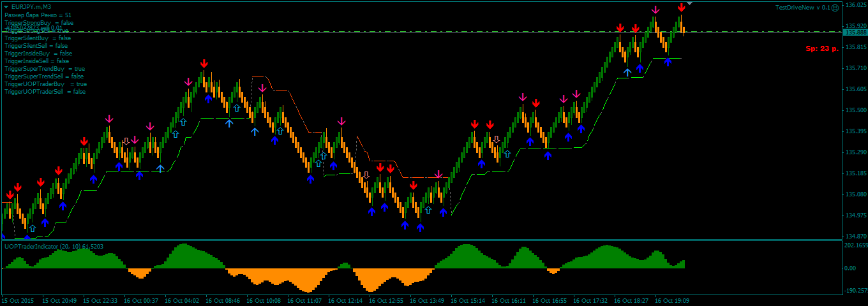Click the '15 Oct 22:33' time axis label
The height and width of the screenshot is (306, 868).
click(x=100, y=300)
